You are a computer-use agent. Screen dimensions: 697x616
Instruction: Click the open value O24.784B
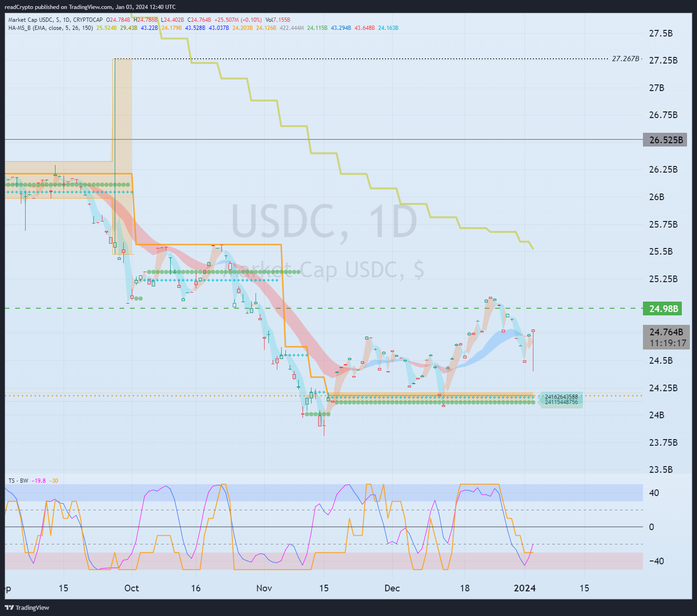tap(118, 20)
